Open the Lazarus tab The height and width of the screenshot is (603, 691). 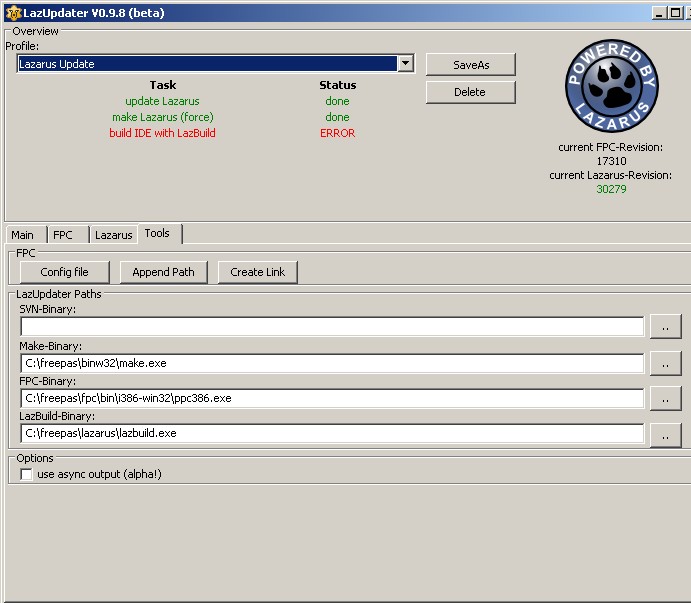click(113, 235)
